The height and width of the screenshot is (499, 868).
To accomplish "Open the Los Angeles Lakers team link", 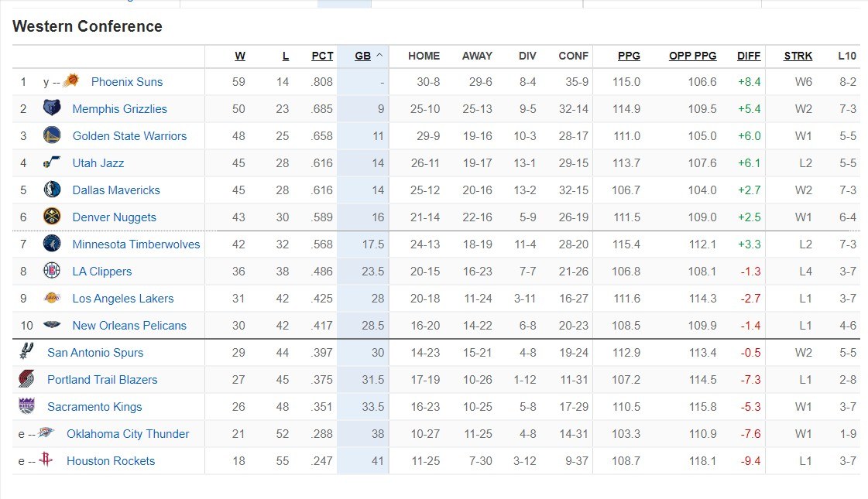I will coord(123,299).
